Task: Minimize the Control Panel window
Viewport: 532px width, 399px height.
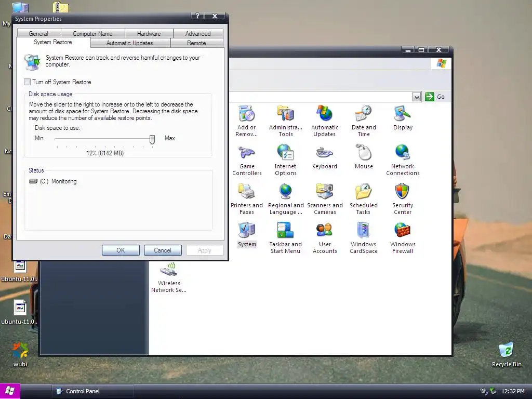Action: [408, 50]
